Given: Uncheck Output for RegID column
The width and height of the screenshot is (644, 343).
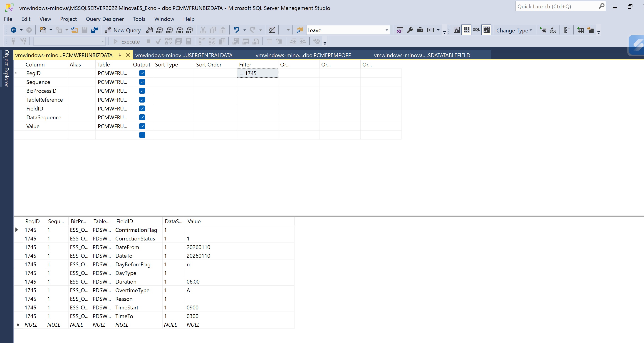Looking at the screenshot, I should (142, 73).
